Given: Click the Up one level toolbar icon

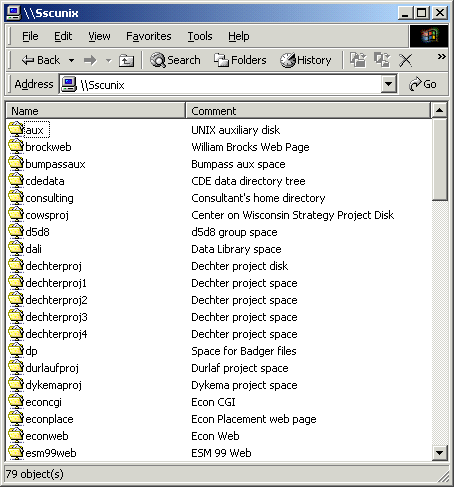Looking at the screenshot, I should 126,61.
